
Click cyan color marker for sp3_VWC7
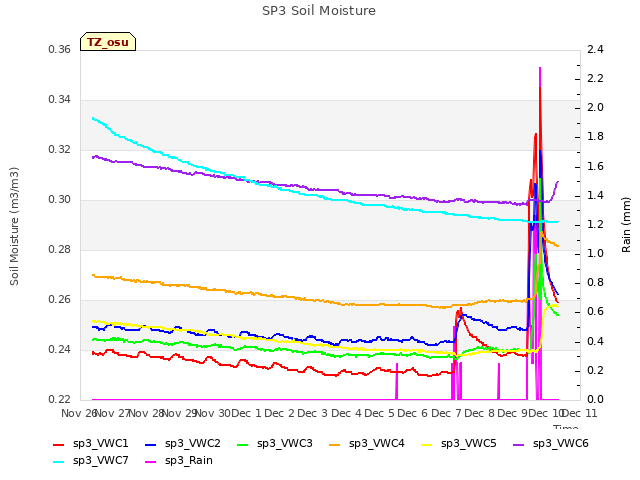59,462
